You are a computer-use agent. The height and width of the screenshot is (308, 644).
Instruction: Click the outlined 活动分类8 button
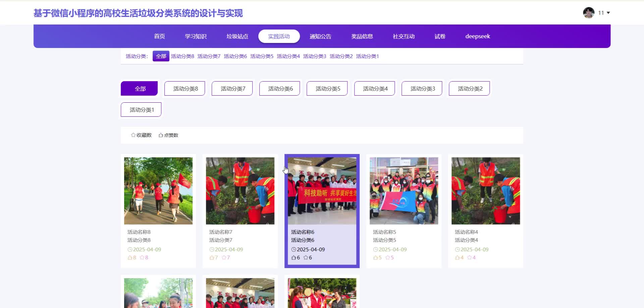click(184, 89)
